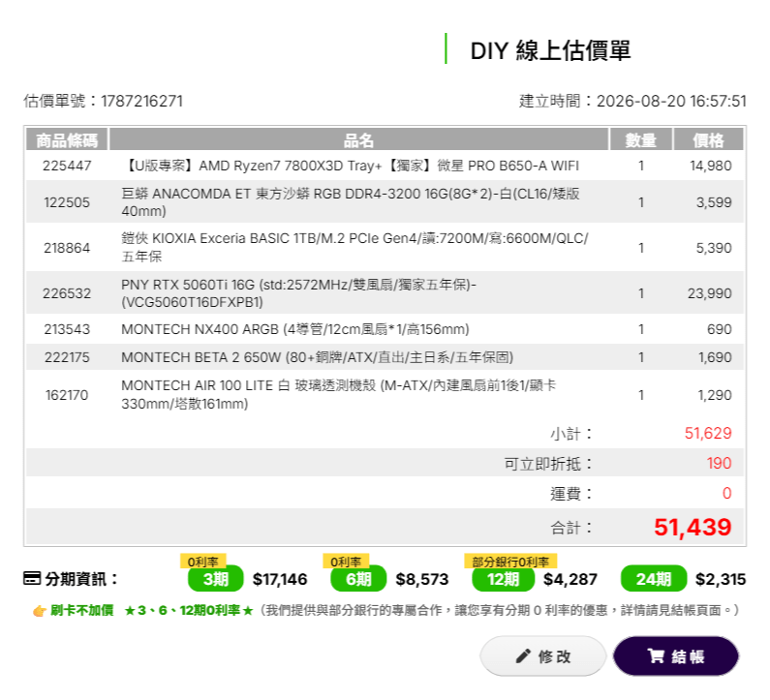
Task: Click the 結帳 checkout button
Action: 676,655
